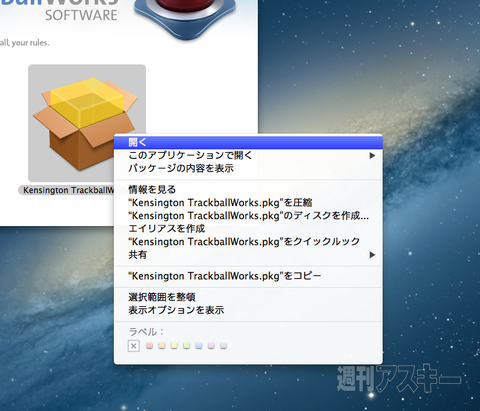Open the 共有 submenu
Screen dimensions: 480x411
(248, 255)
